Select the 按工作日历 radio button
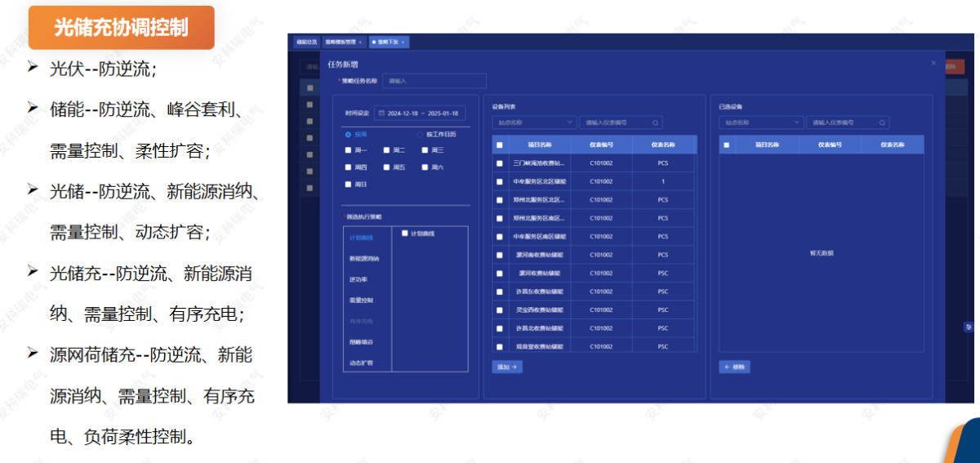Image resolution: width=980 pixels, height=463 pixels. [x=421, y=134]
